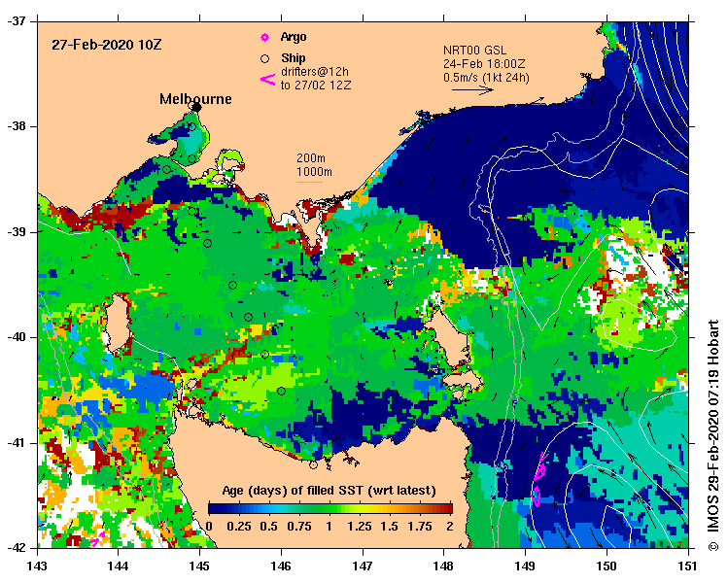Click the '-40' latitude axis label
728x583 pixels.
click(x=16, y=337)
